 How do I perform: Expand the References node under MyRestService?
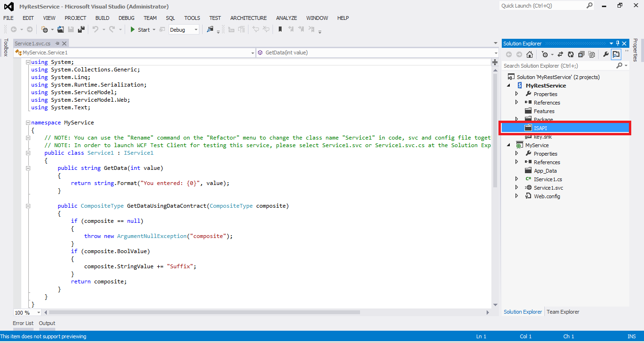click(x=516, y=102)
